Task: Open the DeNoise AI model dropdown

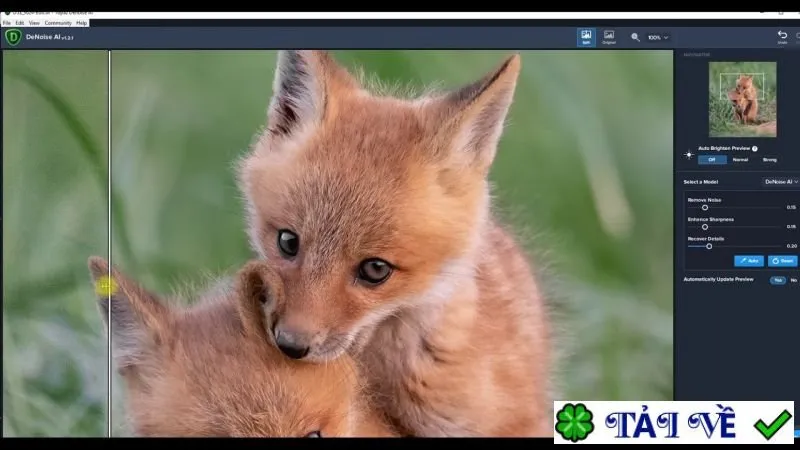Action: (x=781, y=182)
